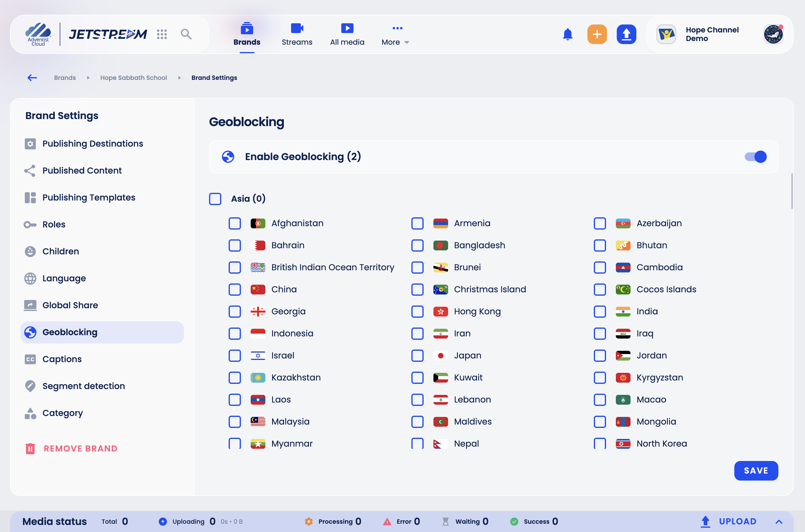Viewport: 805px width, 532px height.
Task: Select Geoblocking in the sidebar
Action: pyautogui.click(x=102, y=332)
